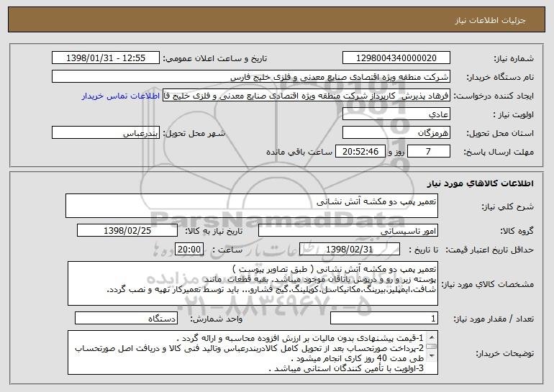Viewport: 554px width, 392px height.
Task: Open the buyer contact information link
Action: tap(121, 96)
